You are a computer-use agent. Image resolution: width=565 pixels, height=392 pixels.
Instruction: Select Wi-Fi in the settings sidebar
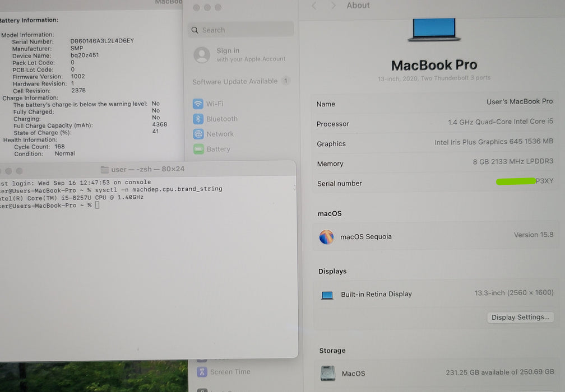point(215,104)
